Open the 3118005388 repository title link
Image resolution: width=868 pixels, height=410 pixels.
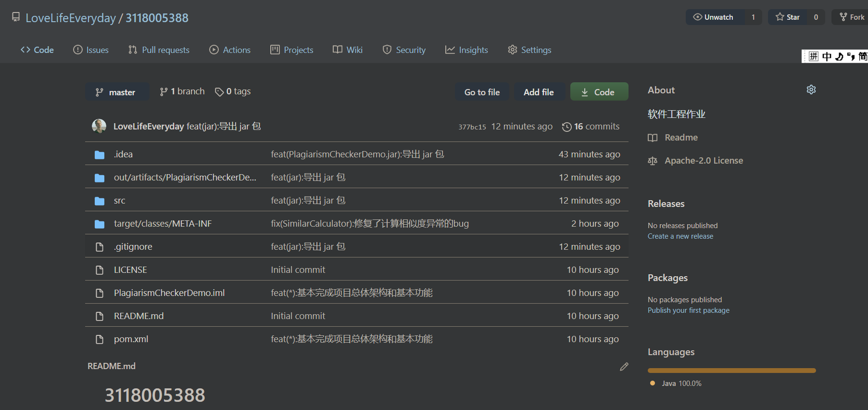[157, 18]
